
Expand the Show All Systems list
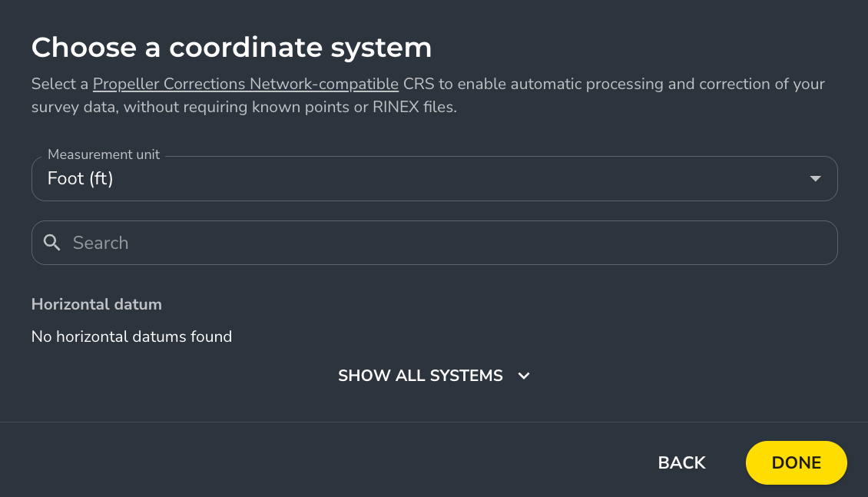click(x=434, y=376)
